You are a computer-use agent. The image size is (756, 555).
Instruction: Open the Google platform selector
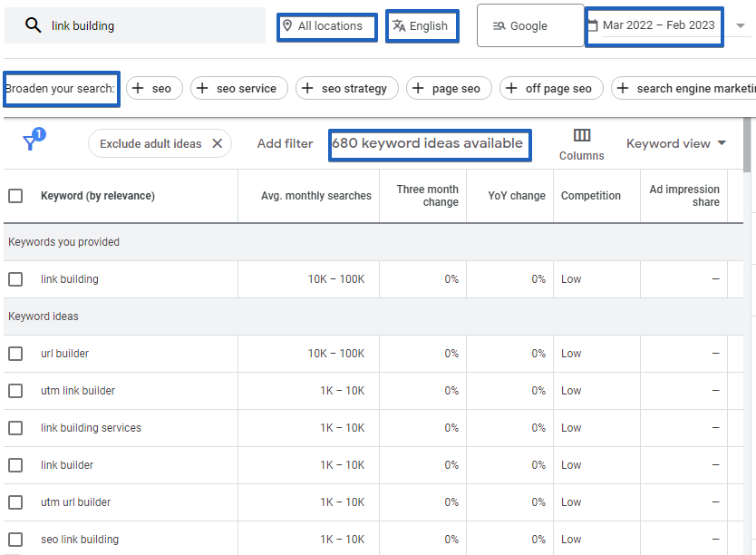coord(530,24)
